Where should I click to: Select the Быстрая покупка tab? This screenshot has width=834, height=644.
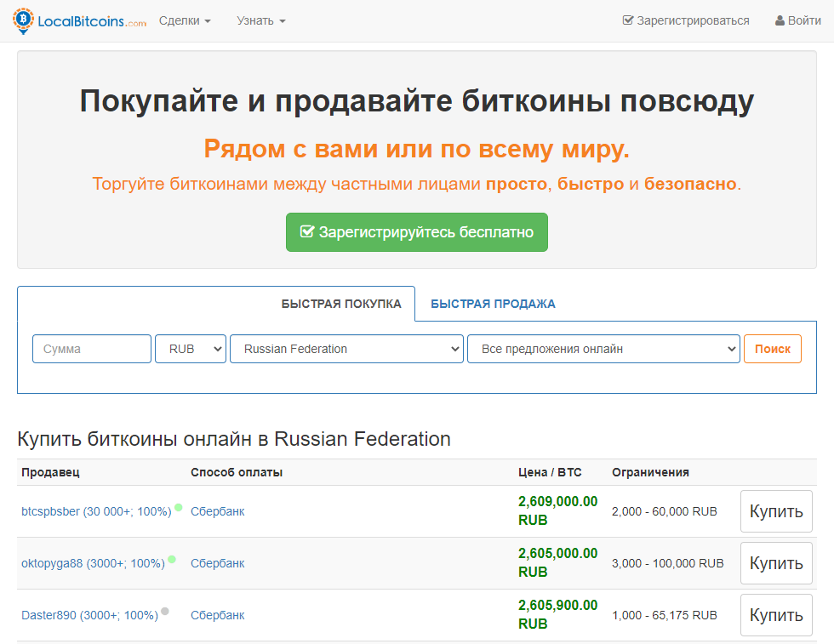coord(341,304)
